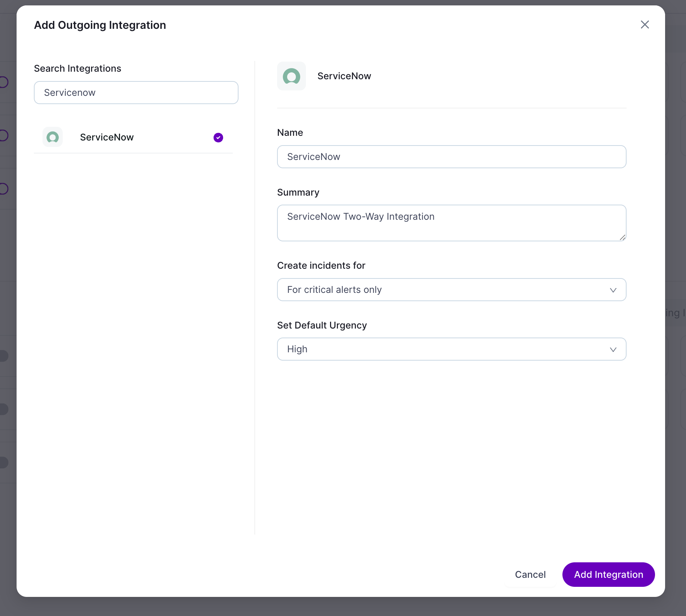Click the Add Outgoing Integration title
The height and width of the screenshot is (616, 686).
[100, 25]
